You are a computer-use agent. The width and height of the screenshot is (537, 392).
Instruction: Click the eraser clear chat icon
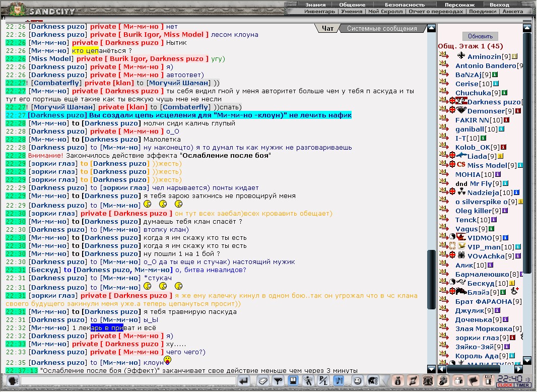pyautogui.click(x=262, y=381)
